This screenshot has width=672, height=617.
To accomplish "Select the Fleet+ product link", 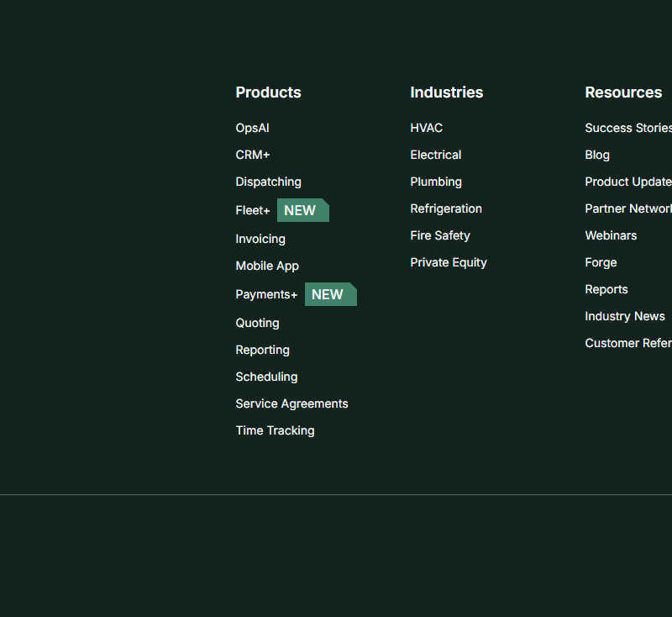I will pos(253,210).
